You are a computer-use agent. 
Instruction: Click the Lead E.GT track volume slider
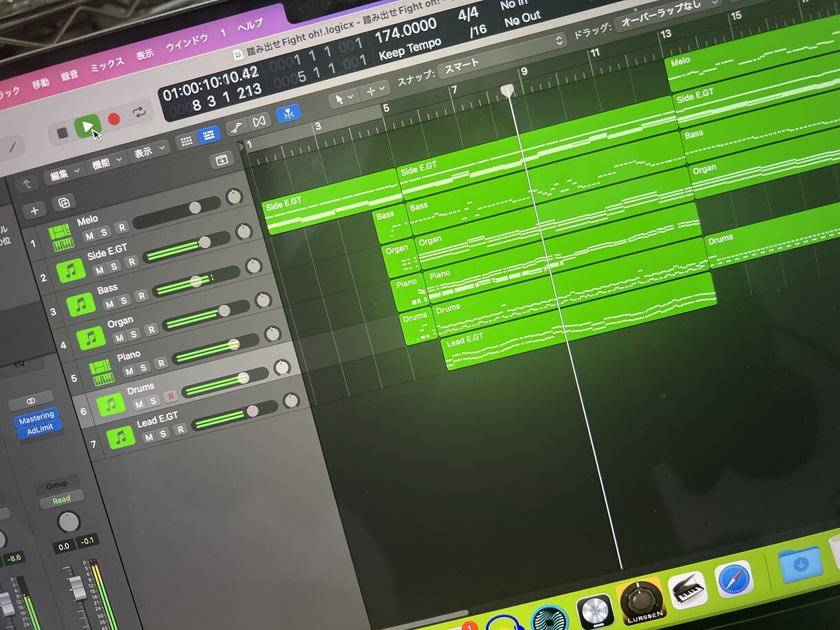point(235,417)
